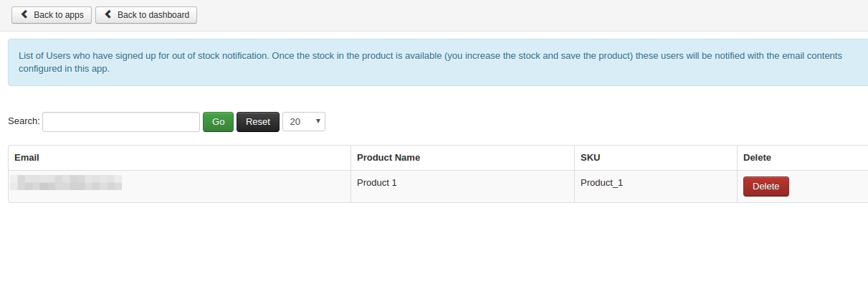This screenshot has width=868, height=307.
Task: Open the page size dropdown showing 20
Action: tap(303, 122)
